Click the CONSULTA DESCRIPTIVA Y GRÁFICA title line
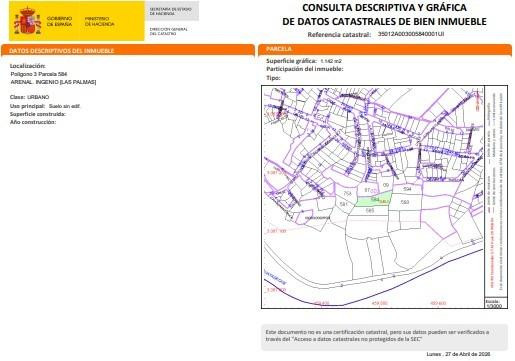Image resolution: width=515 pixels, height=361 pixels. (x=384, y=8)
